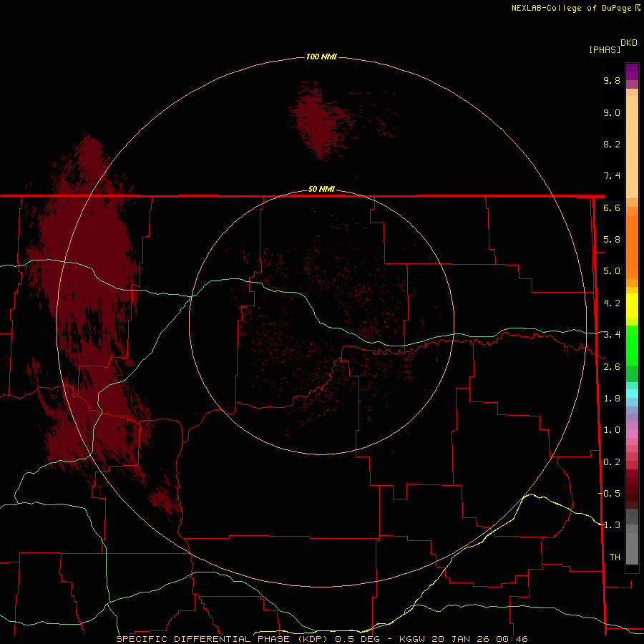The width and height of the screenshot is (644, 644).
Task: Click the purple swatch atop the color bar
Action: pyautogui.click(x=632, y=72)
